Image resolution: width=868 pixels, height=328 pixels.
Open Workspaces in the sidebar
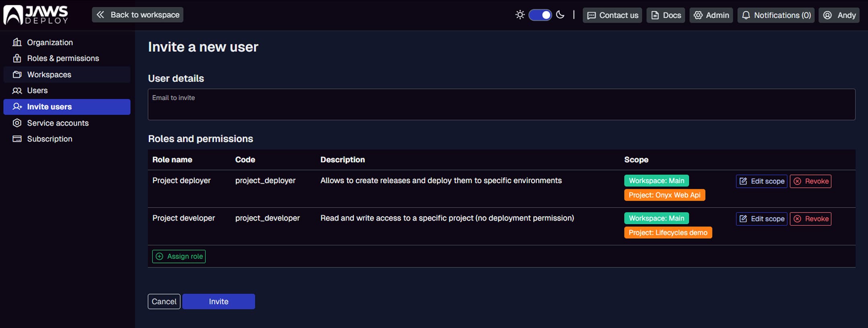click(67, 74)
